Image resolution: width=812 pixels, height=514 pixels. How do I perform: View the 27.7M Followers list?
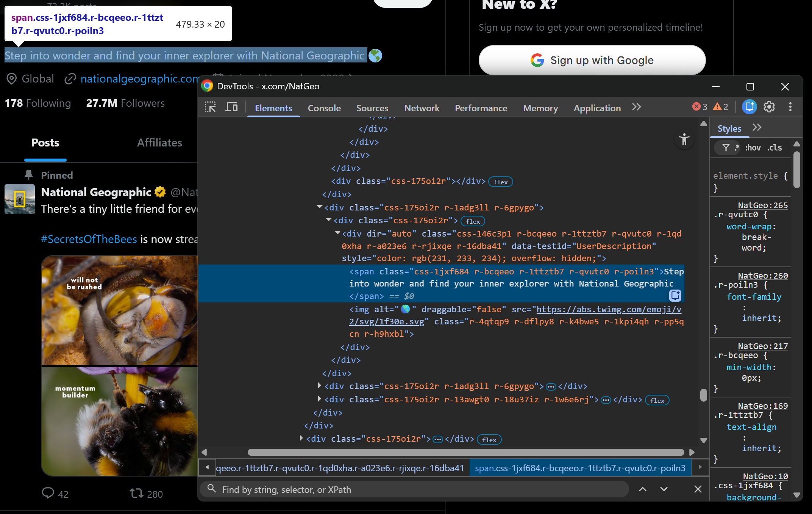125,103
